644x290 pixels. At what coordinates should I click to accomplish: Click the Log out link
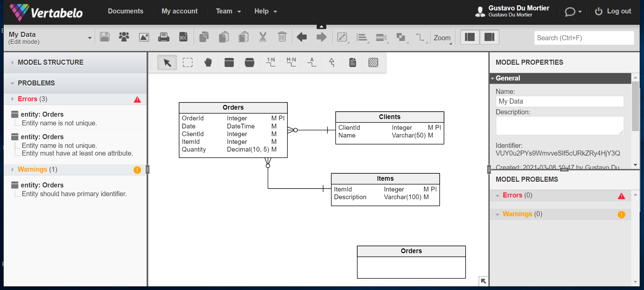tap(613, 11)
